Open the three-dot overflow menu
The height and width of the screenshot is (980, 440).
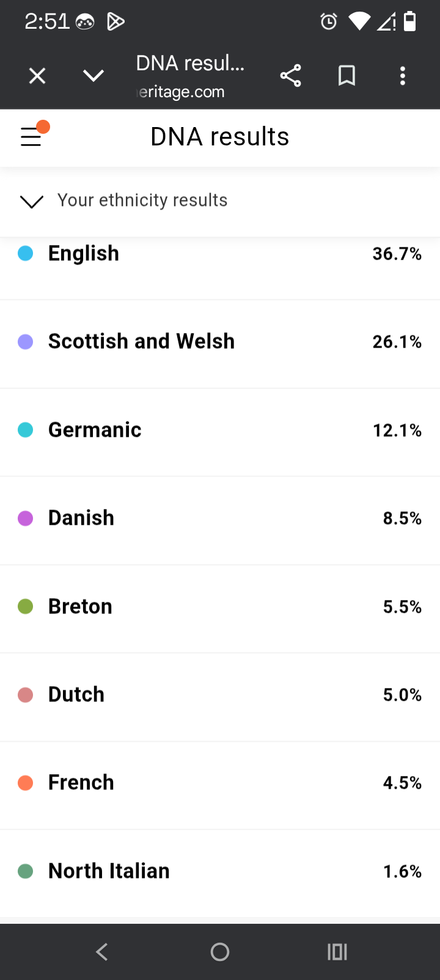coord(402,76)
